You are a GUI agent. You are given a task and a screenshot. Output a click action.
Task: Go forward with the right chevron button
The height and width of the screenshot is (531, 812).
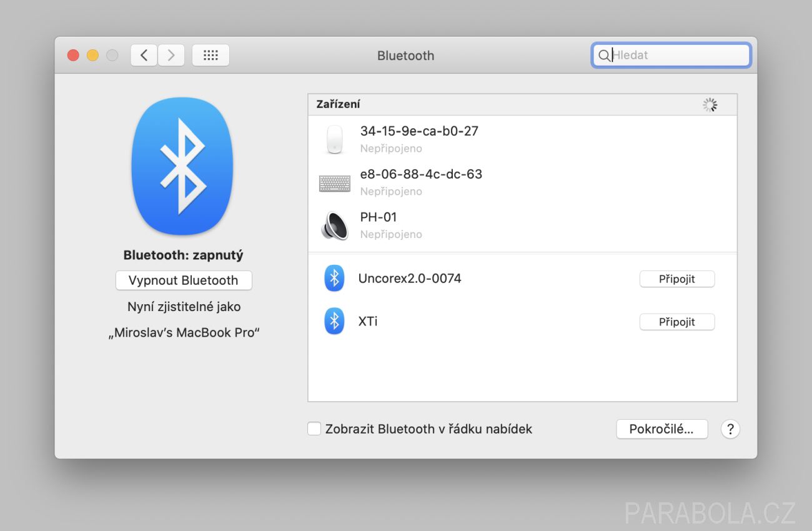coord(171,55)
